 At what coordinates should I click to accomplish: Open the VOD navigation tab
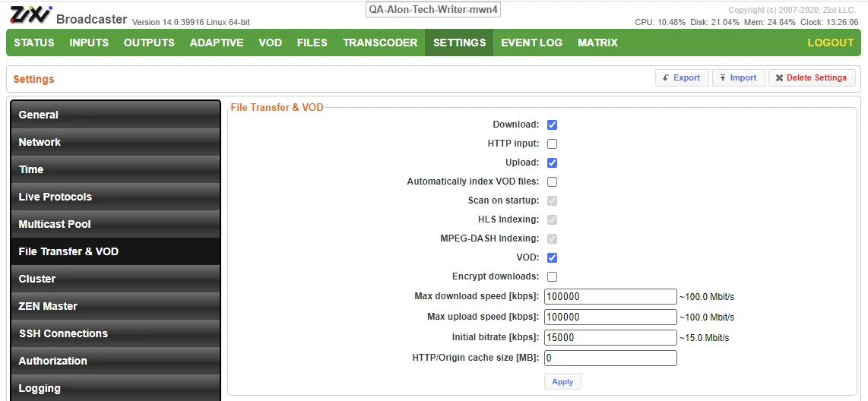(270, 43)
